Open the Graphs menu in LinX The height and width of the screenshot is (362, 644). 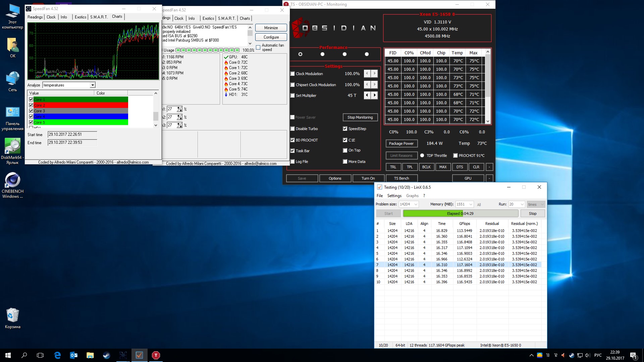(x=412, y=196)
